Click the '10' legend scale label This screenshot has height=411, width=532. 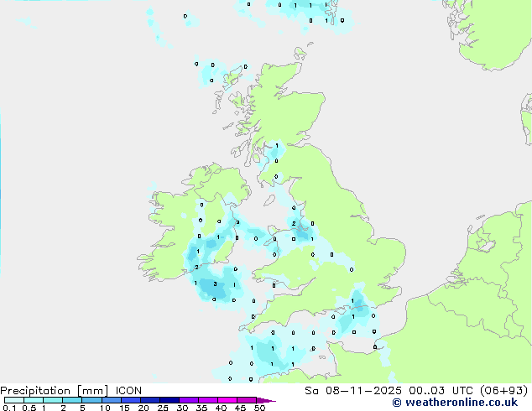pos(105,408)
